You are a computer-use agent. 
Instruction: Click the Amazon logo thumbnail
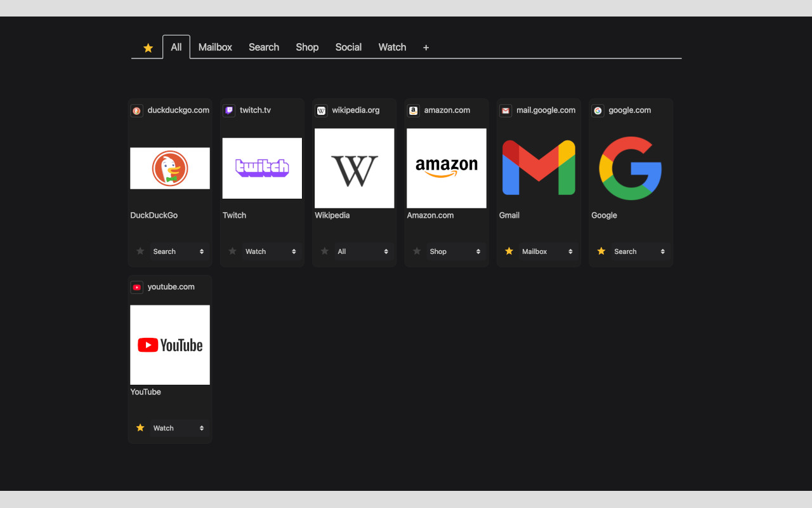click(x=447, y=168)
